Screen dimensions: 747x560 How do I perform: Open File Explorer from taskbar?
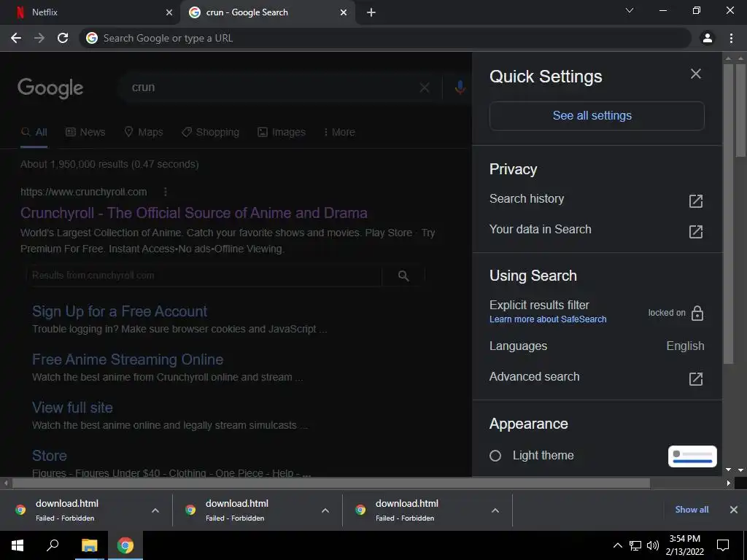pos(89,545)
